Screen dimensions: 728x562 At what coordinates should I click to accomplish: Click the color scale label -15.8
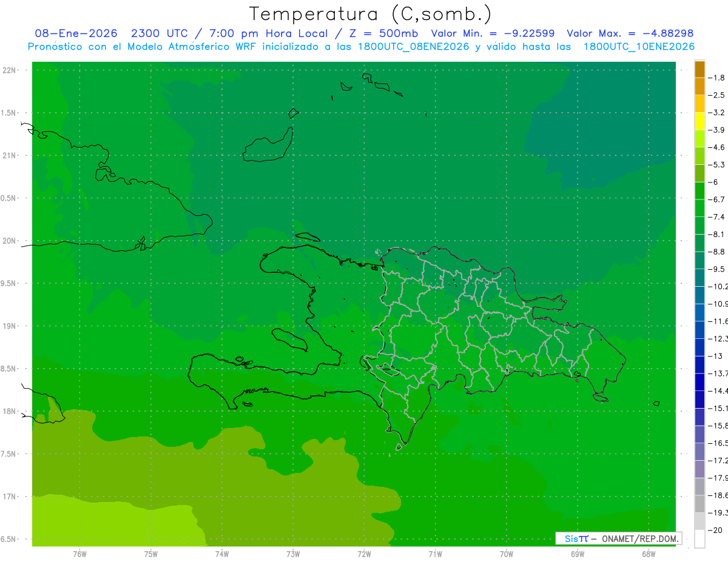click(x=719, y=426)
